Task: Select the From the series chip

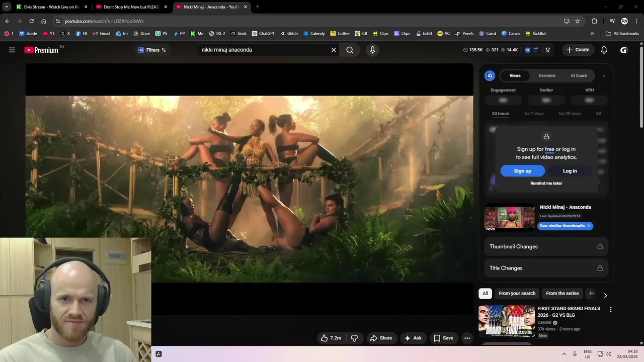Action: click(562, 294)
